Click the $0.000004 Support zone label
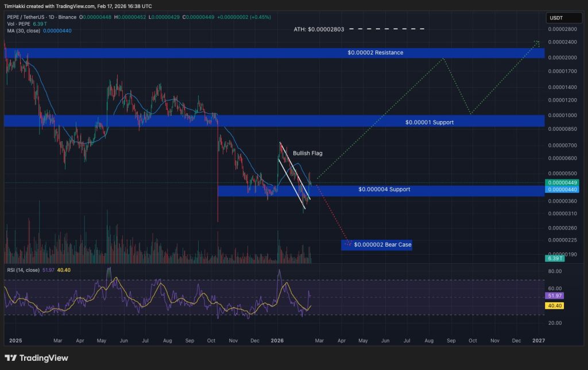588x370 pixels. [x=384, y=189]
